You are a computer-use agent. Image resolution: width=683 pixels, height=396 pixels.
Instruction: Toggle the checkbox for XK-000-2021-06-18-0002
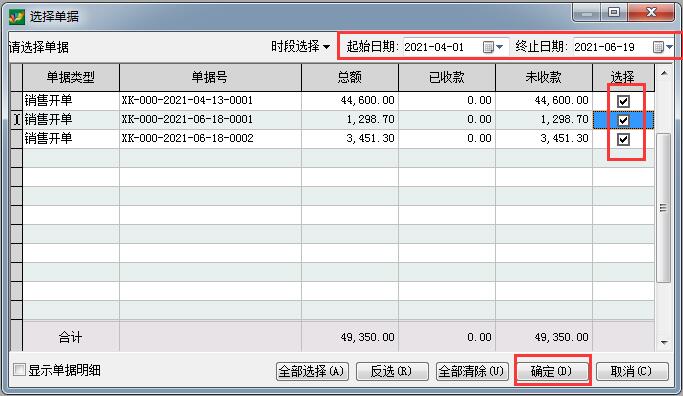click(x=623, y=139)
